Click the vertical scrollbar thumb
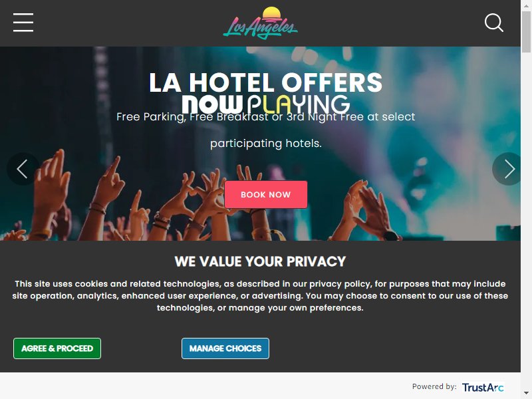This screenshot has width=532, height=399. (x=526, y=32)
